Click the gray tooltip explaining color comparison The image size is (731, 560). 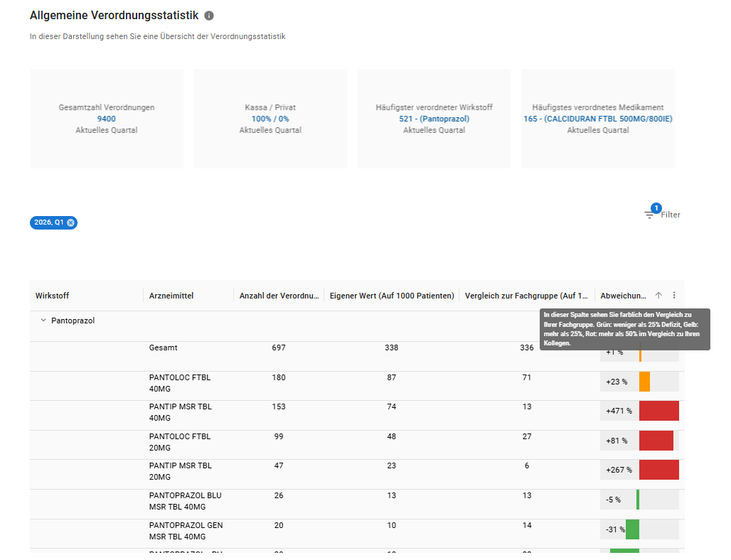[x=625, y=329]
